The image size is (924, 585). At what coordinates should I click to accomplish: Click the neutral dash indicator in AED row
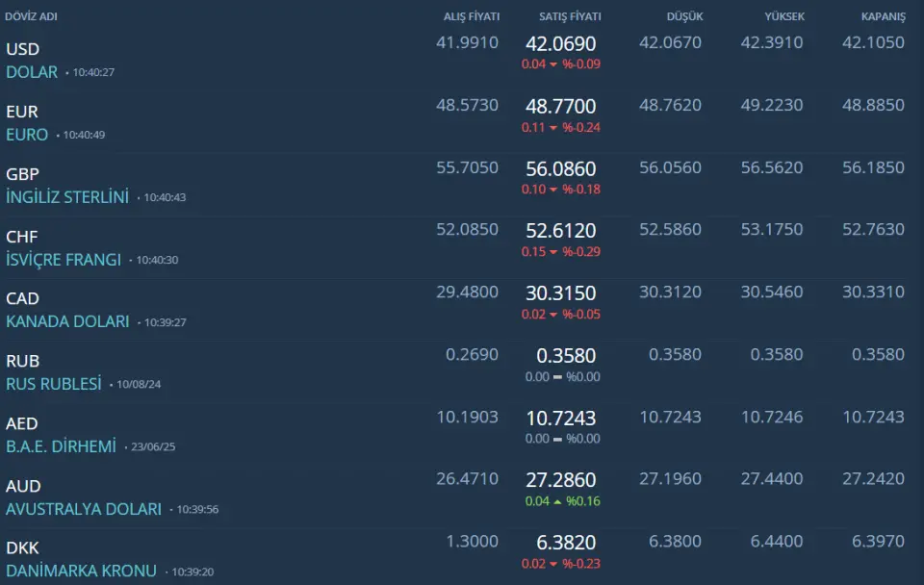coord(557,439)
